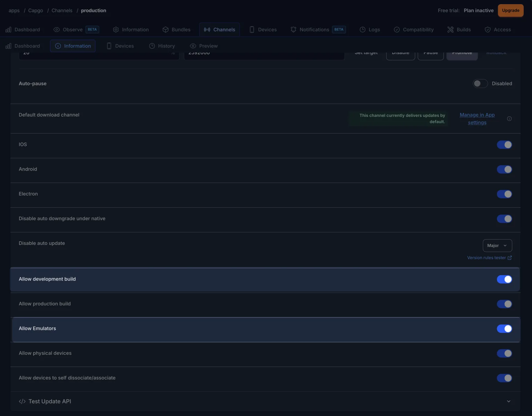The height and width of the screenshot is (416, 532).
Task: Open the top Devices tab
Action: [263, 29]
